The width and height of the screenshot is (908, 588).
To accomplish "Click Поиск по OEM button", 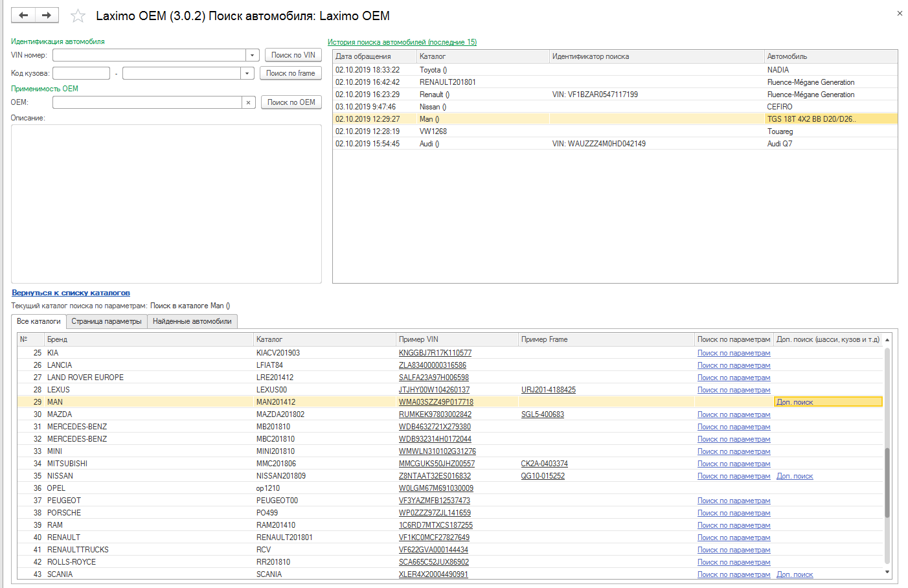I will [291, 102].
